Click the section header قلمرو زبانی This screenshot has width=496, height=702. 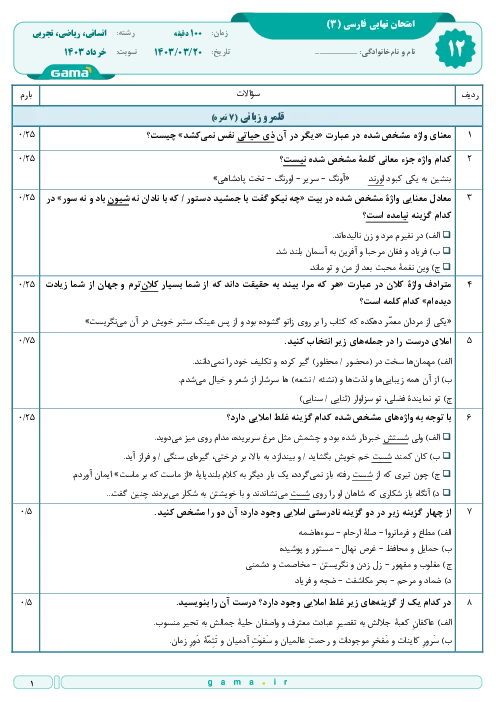coord(248,117)
